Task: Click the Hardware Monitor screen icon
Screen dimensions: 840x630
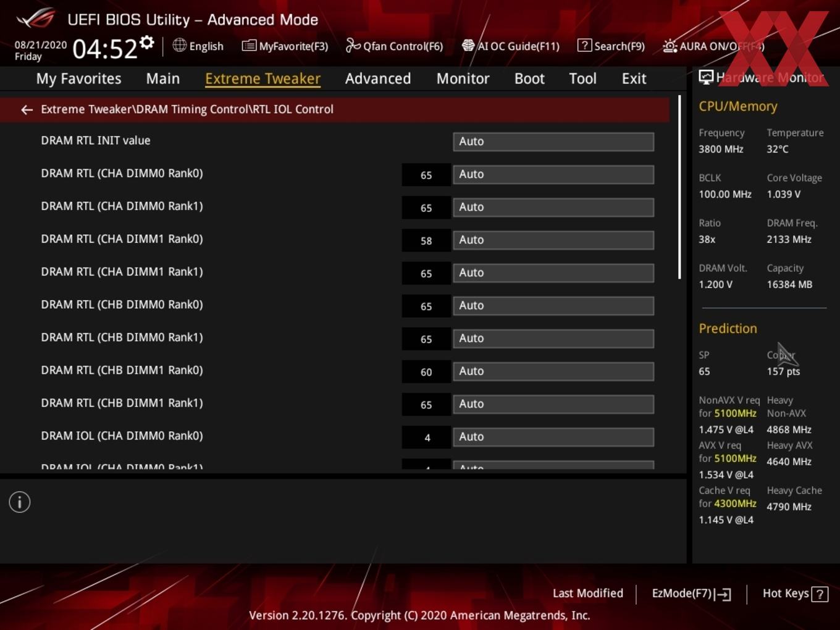Action: tap(706, 77)
